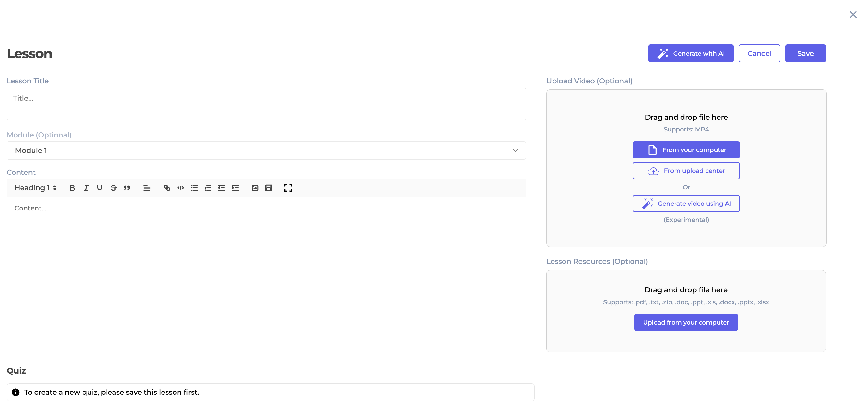
Task: Apply strikethrough formatting
Action: [113, 188]
